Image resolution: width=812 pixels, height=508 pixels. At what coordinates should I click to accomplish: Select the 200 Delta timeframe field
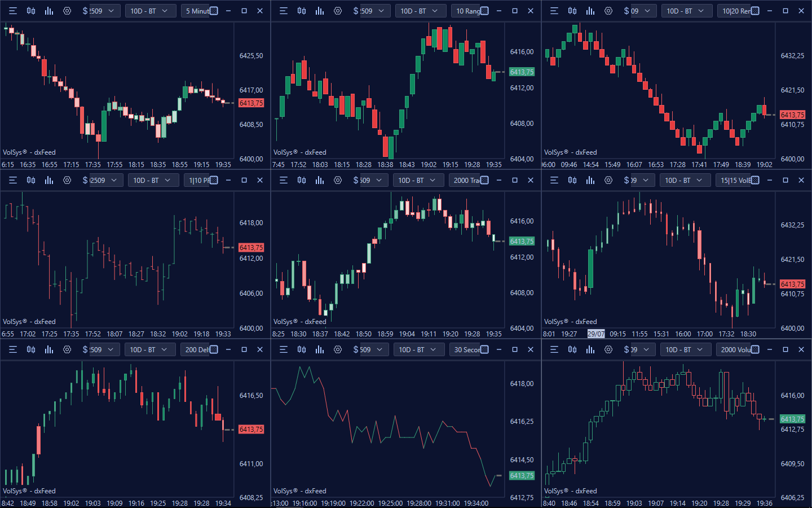point(195,349)
